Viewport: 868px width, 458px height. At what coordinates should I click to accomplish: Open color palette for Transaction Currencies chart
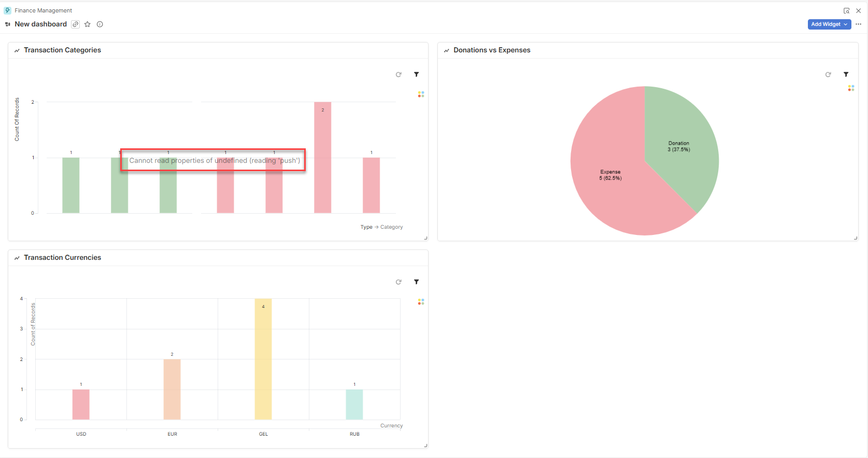pos(421,302)
